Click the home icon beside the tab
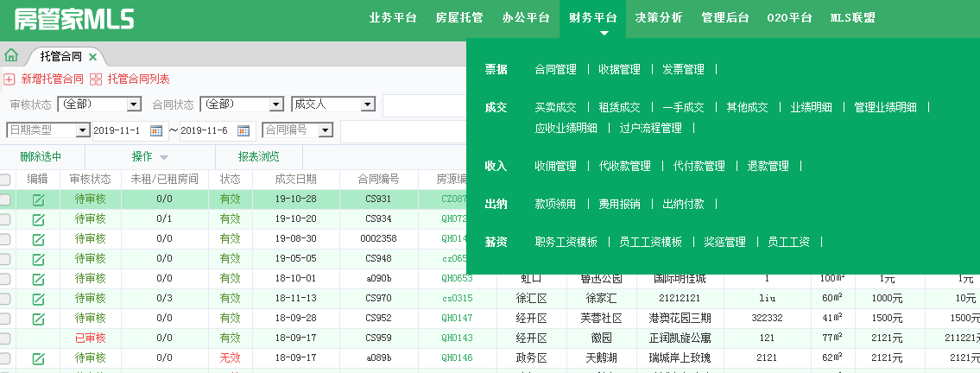The height and width of the screenshot is (373, 980). 10,55
